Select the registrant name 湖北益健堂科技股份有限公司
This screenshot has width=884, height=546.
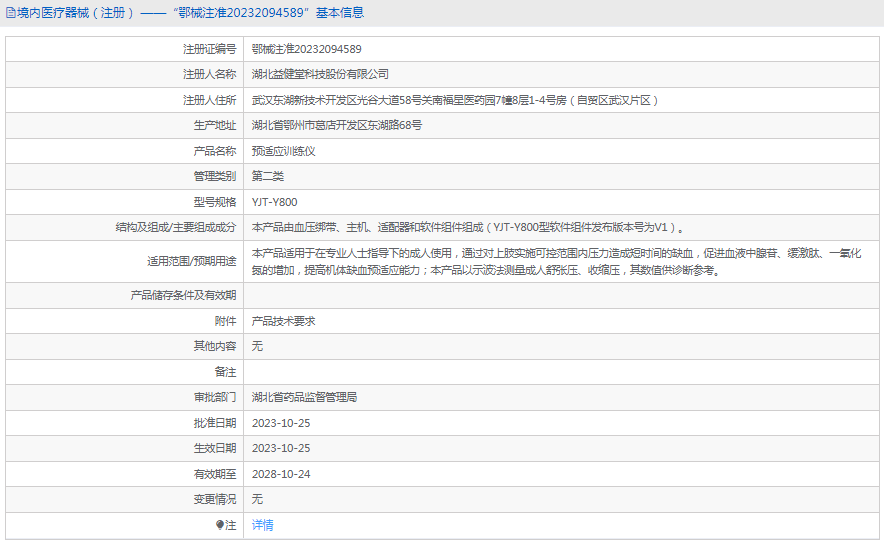point(320,74)
